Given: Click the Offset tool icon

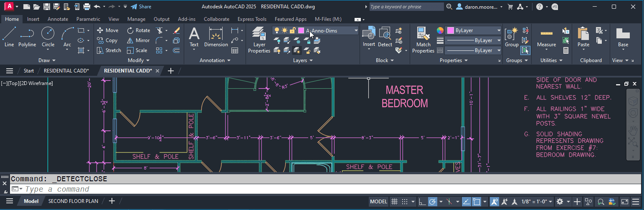Looking at the screenshot, I should click(176, 50).
